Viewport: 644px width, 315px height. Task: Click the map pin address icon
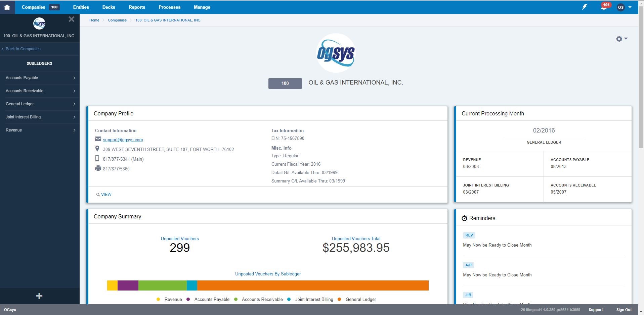point(97,149)
